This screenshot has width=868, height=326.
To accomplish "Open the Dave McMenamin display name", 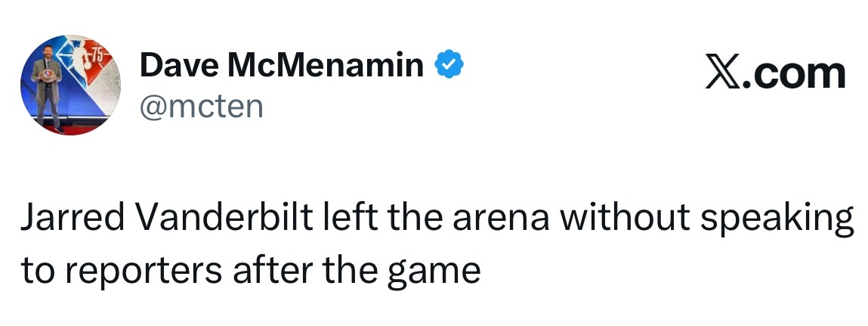I will point(282,67).
